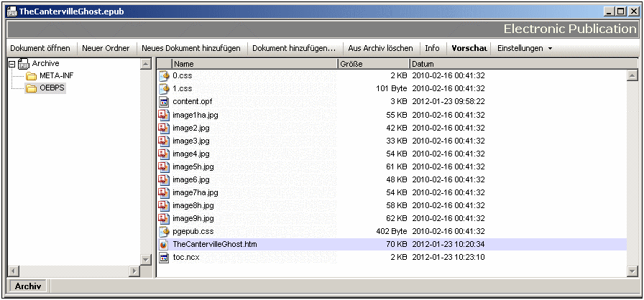
Task: Click file list scroll down arrow
Action: [x=632, y=271]
